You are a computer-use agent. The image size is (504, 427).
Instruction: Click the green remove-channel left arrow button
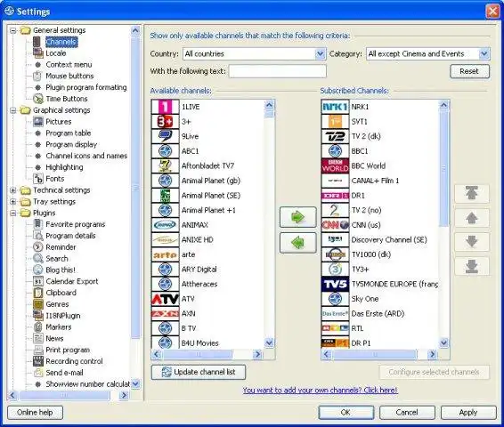(x=298, y=243)
